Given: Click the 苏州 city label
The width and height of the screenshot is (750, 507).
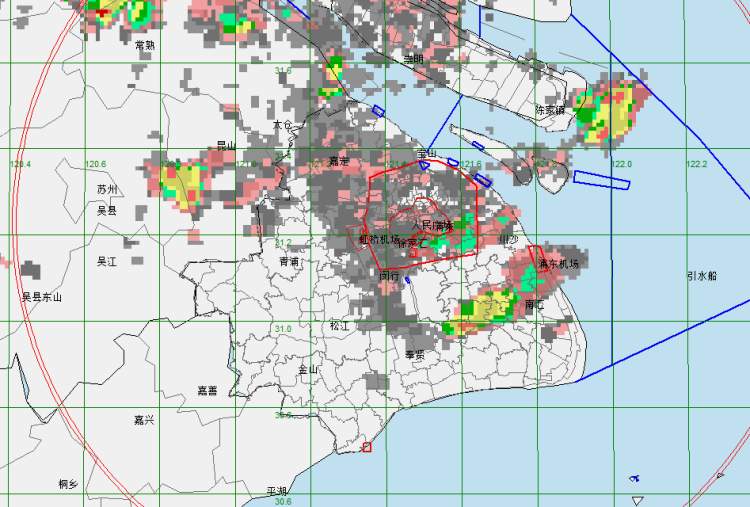Looking at the screenshot, I should [107, 190].
